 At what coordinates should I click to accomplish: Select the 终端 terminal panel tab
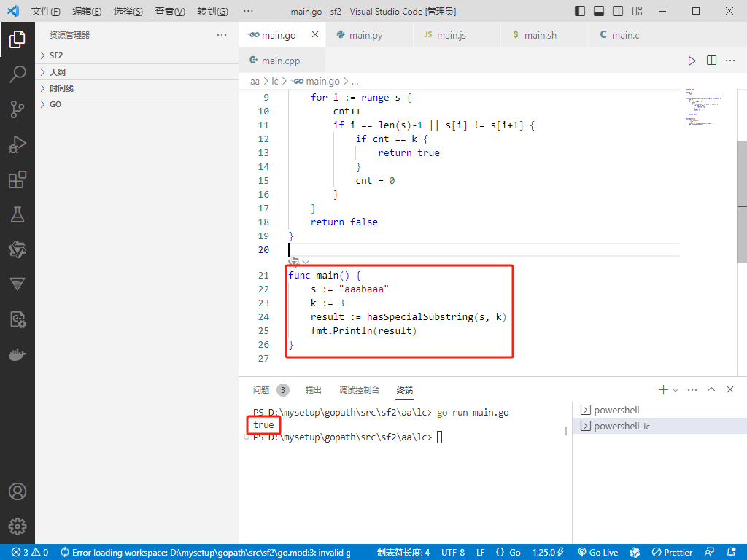click(x=405, y=390)
